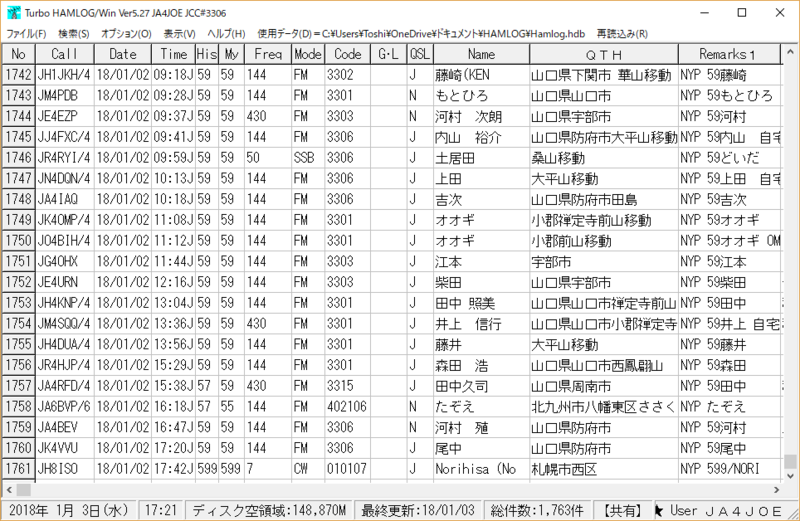Viewport: 800px width, 521px height.
Task: Click the My column header
Action: pos(232,54)
